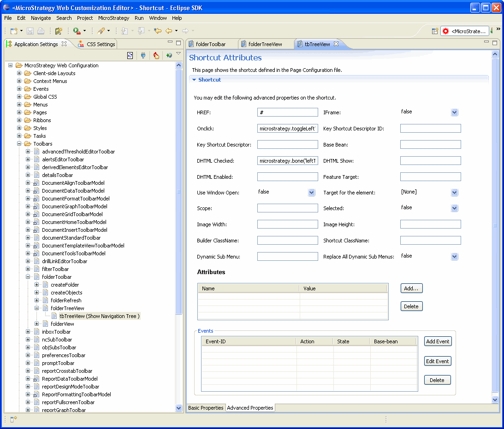Open the New wizard dropdown arrow
The height and width of the screenshot is (429, 504).
point(22,31)
